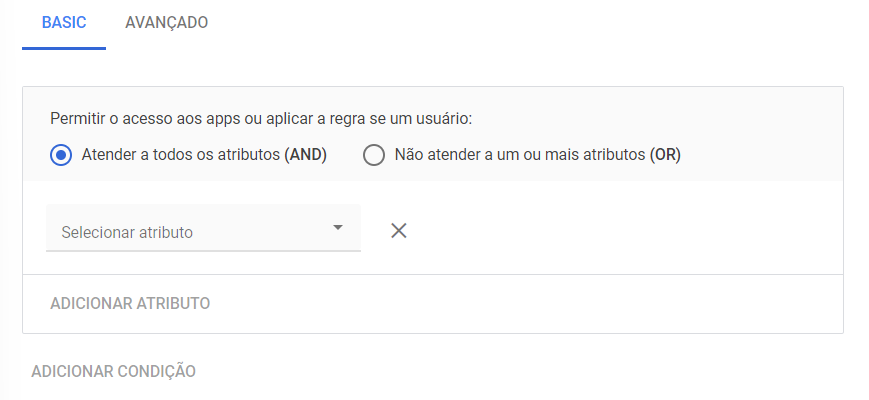Click the ADICIONAR CONDIÇÃO button
The image size is (869, 400).
tap(114, 371)
